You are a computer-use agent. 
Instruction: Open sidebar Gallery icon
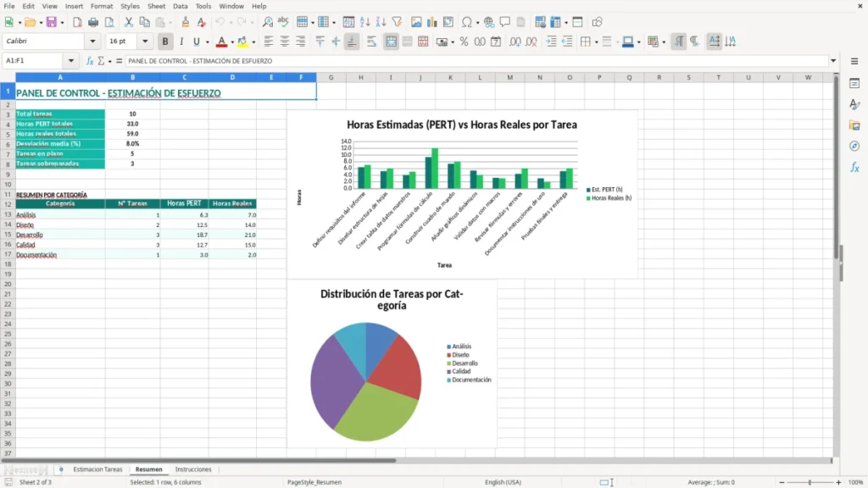click(854, 125)
